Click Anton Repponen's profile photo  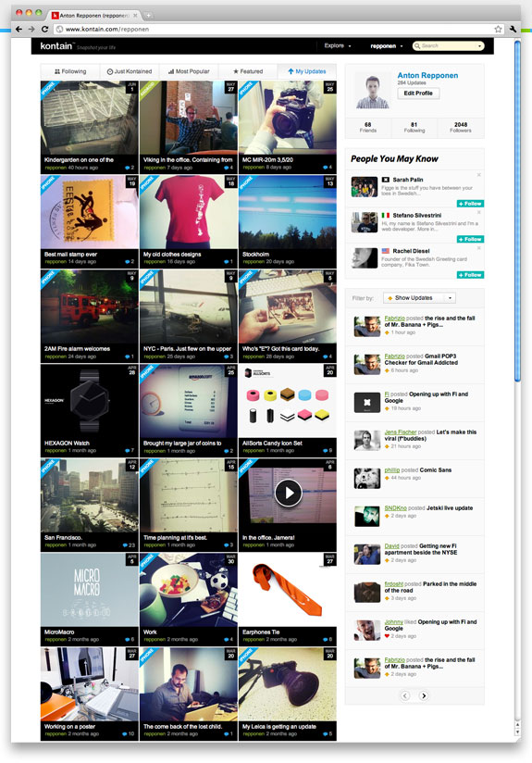coord(373,91)
